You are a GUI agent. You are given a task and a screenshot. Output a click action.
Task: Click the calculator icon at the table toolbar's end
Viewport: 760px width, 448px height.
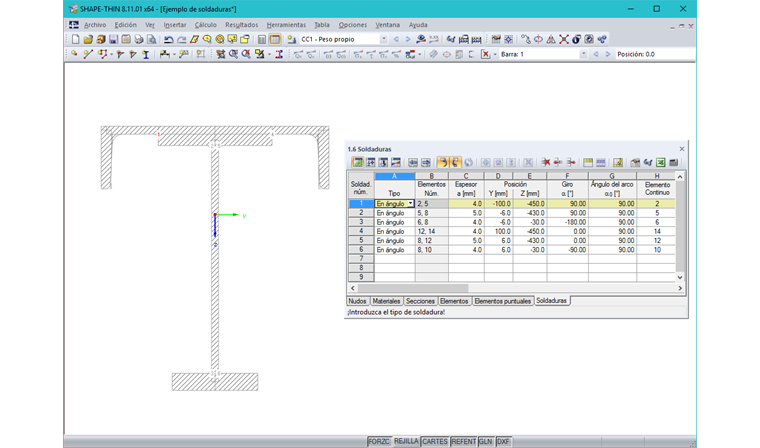(673, 162)
